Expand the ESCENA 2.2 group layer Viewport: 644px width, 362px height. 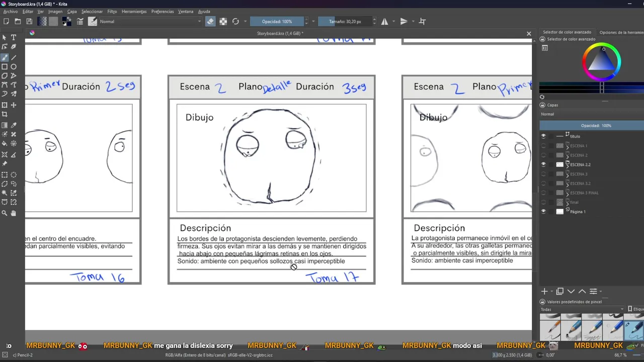[568, 165]
